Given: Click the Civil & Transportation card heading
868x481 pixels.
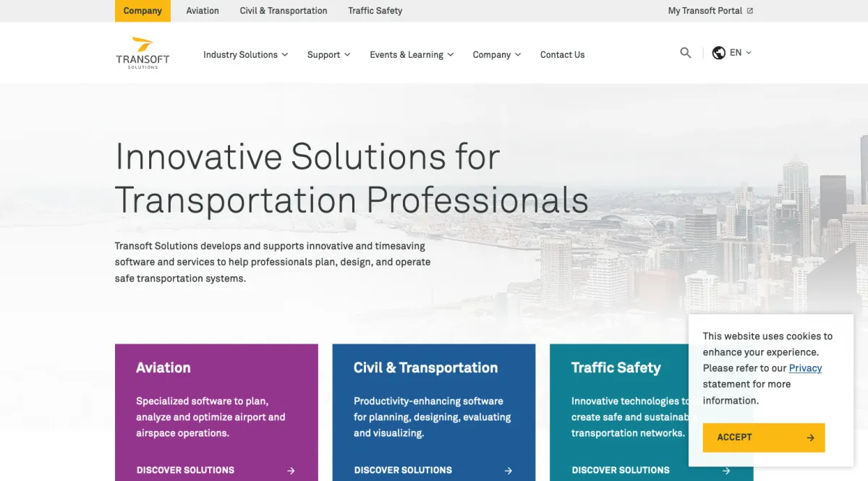Looking at the screenshot, I should pos(426,367).
